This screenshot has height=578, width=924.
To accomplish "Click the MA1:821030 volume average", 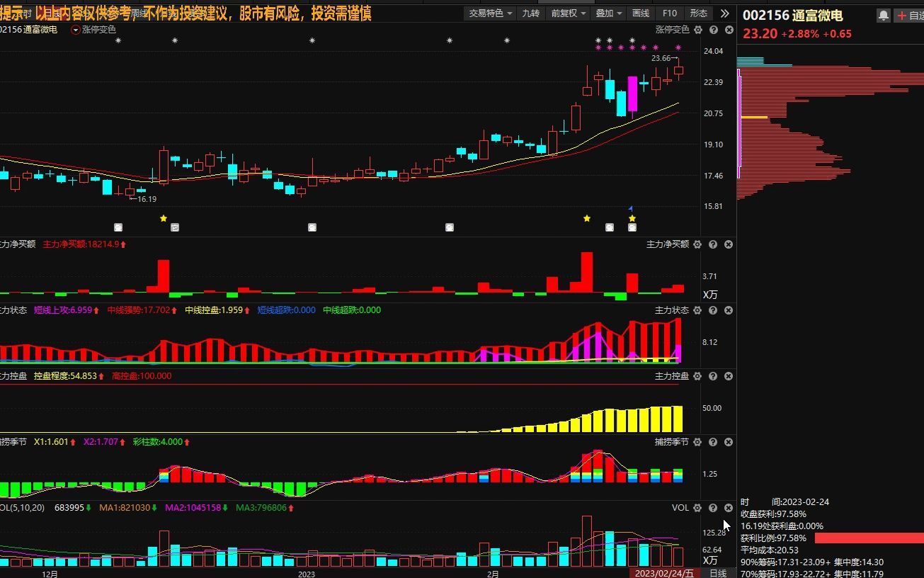I will (129, 508).
